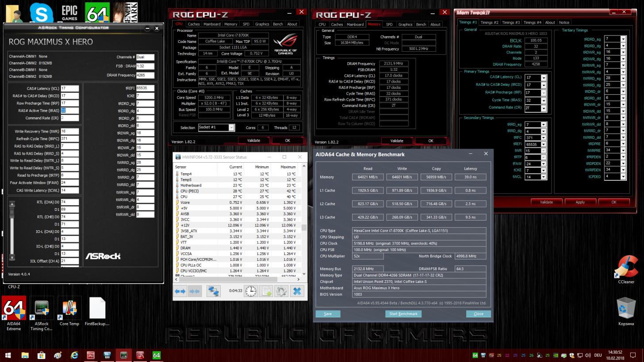Open the Mainboard tab in left CPU-Z
Screen dimensions: 644x362
coord(212,24)
